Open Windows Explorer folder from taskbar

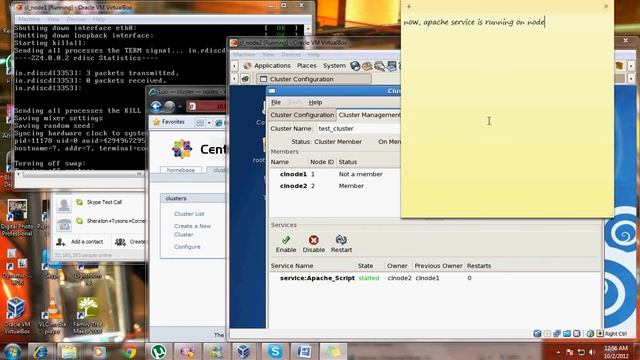tap(69, 351)
